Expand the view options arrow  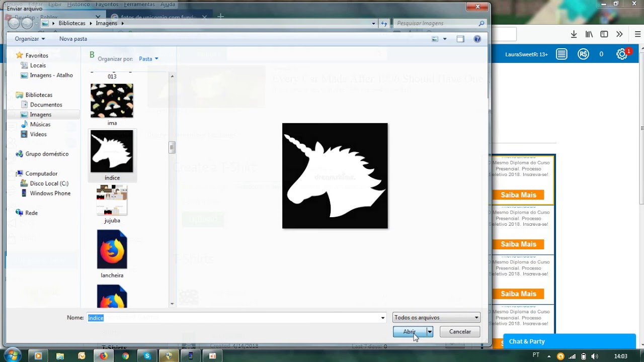tap(445, 39)
